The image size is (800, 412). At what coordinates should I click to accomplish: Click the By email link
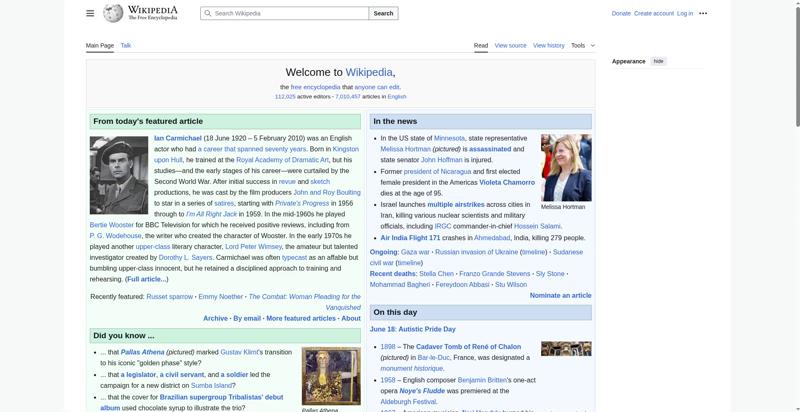point(247,318)
